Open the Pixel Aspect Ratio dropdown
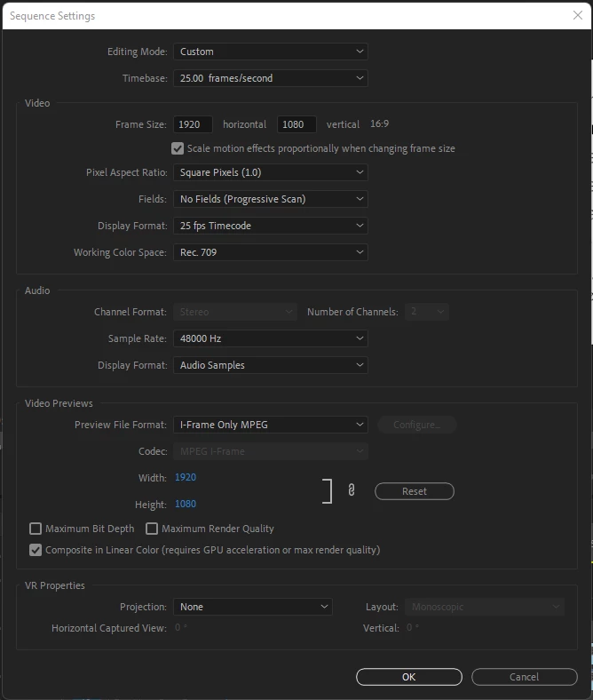The width and height of the screenshot is (593, 700). point(271,172)
